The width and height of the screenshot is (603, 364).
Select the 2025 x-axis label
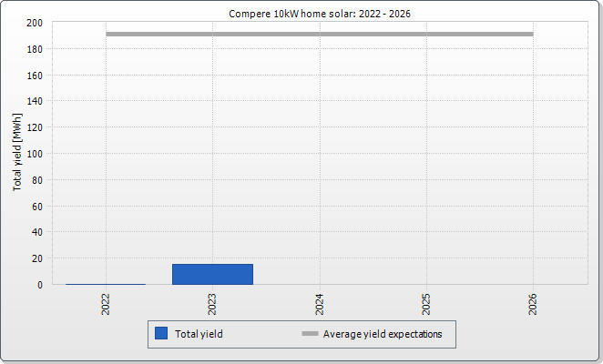tap(426, 303)
